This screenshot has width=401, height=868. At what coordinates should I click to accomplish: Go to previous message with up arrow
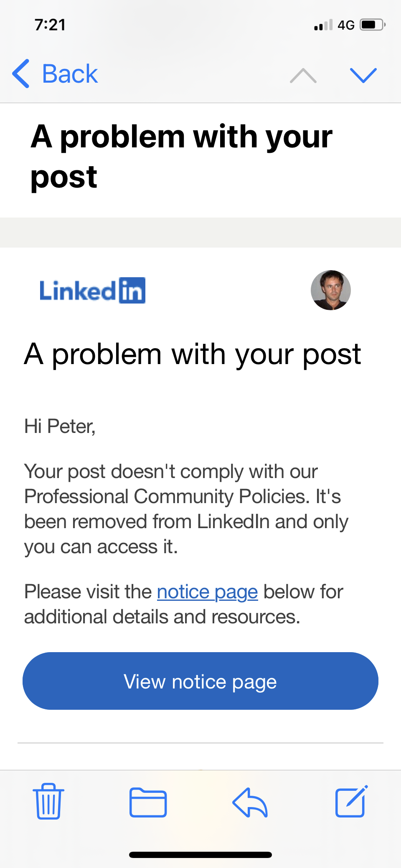point(303,76)
